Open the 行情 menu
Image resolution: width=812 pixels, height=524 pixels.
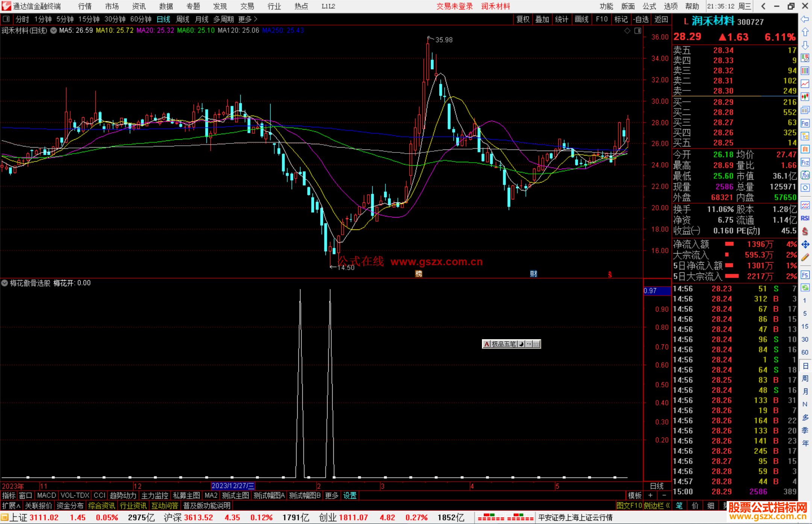point(85,6)
